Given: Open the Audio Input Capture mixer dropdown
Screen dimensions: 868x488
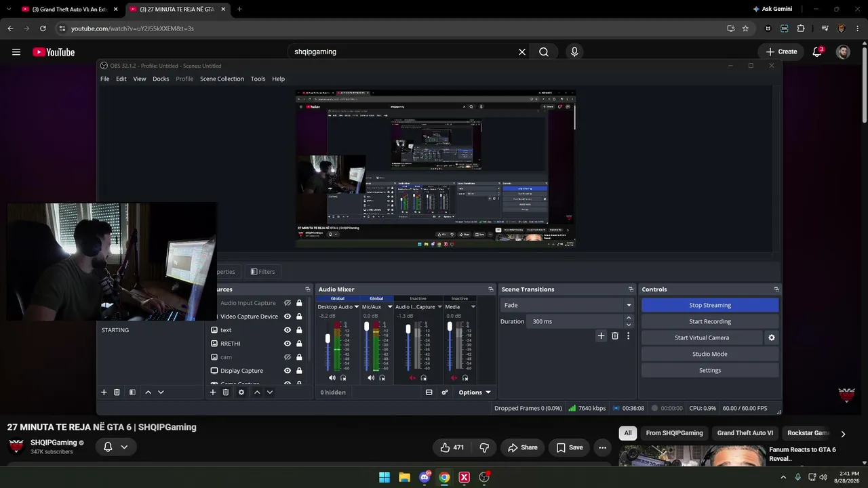Looking at the screenshot, I should [x=439, y=307].
